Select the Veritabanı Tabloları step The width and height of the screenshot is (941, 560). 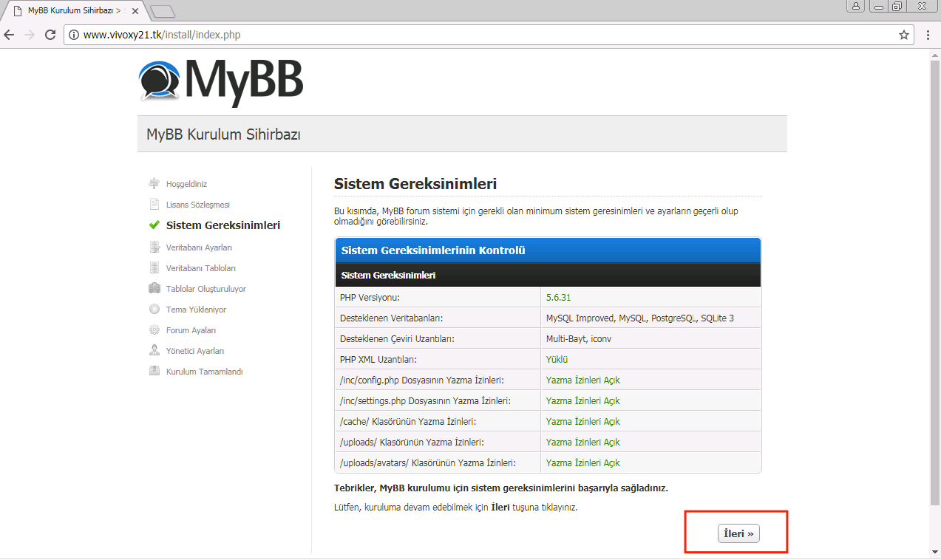[x=201, y=268]
